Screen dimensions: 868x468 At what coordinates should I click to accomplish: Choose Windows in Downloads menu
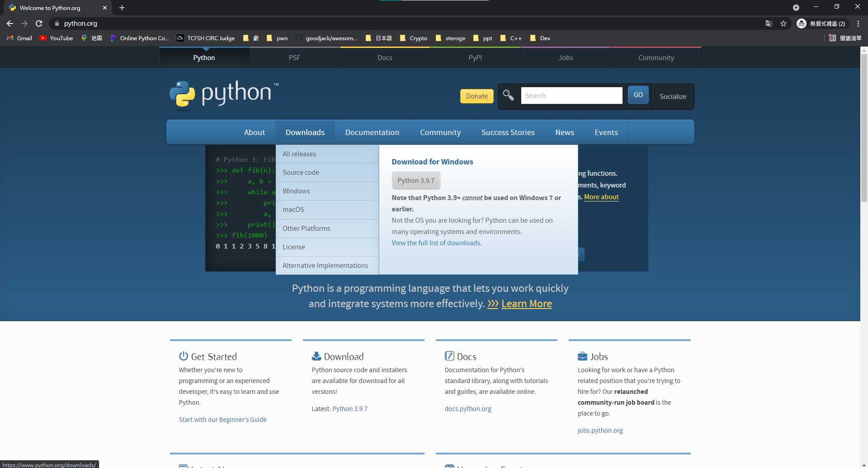[x=327, y=191]
